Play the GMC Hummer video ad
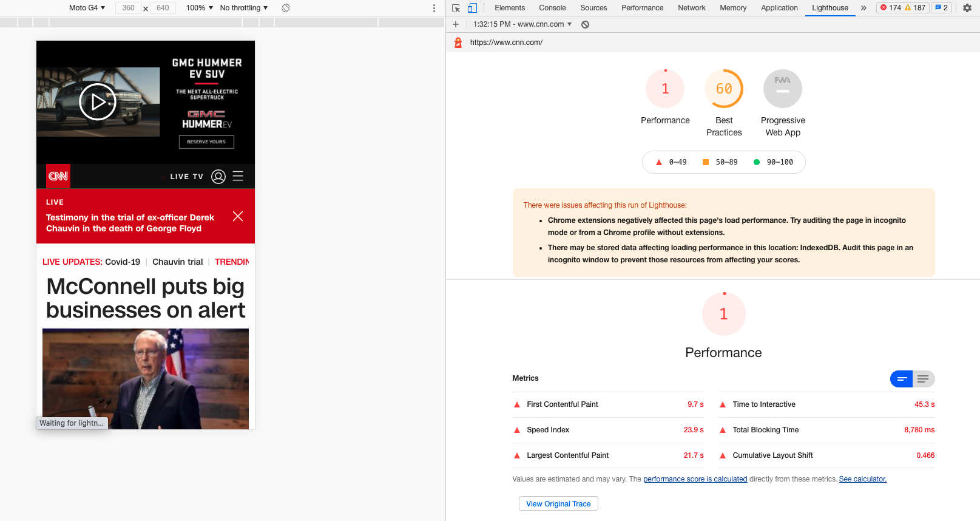Screen dimensions: 980x521 click(97, 101)
